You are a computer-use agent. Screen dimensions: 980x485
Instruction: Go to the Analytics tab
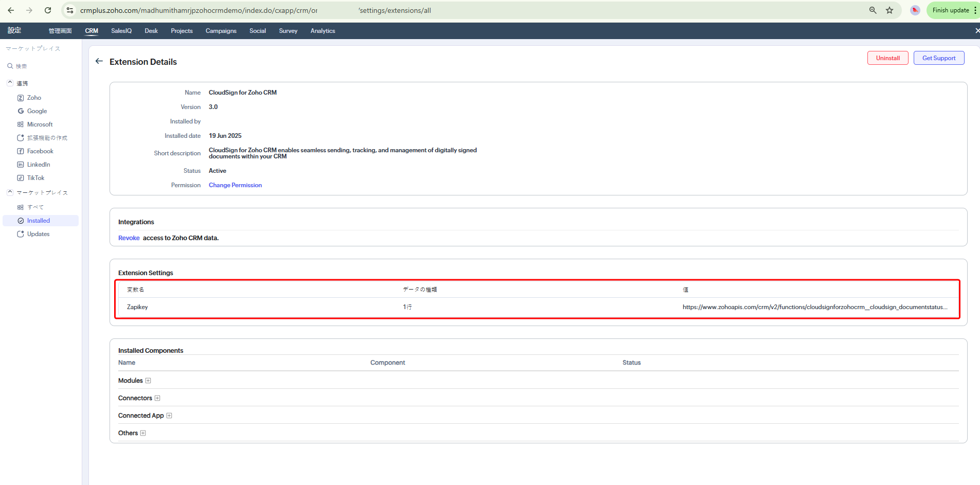pyautogui.click(x=323, y=31)
